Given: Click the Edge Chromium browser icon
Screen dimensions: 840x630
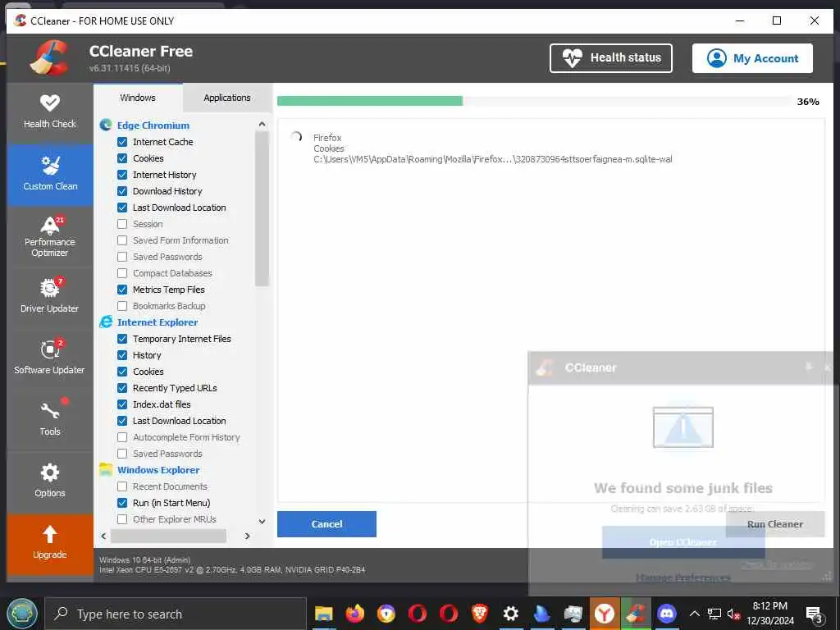Looking at the screenshot, I should [x=106, y=125].
